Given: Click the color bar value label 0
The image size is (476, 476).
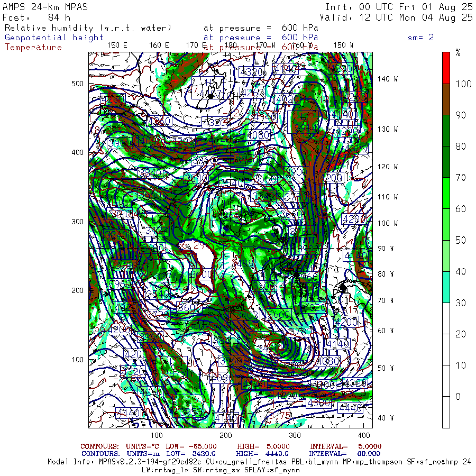Looking at the screenshot, I should tap(458, 397).
